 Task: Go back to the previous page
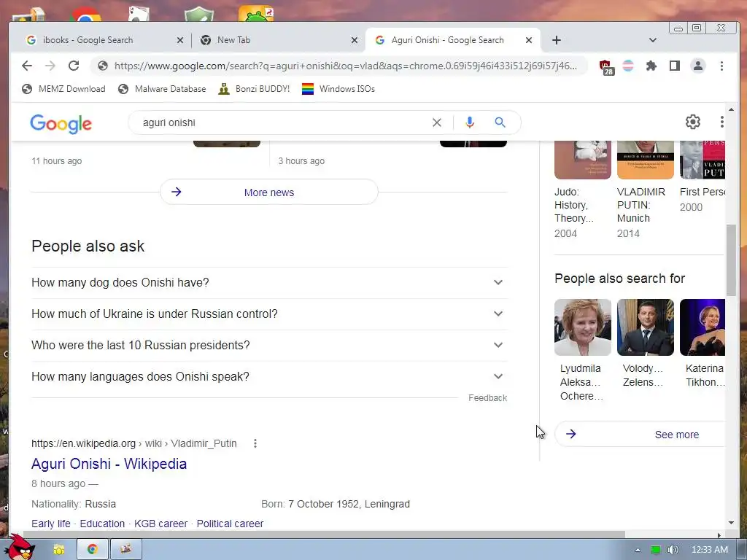27,66
